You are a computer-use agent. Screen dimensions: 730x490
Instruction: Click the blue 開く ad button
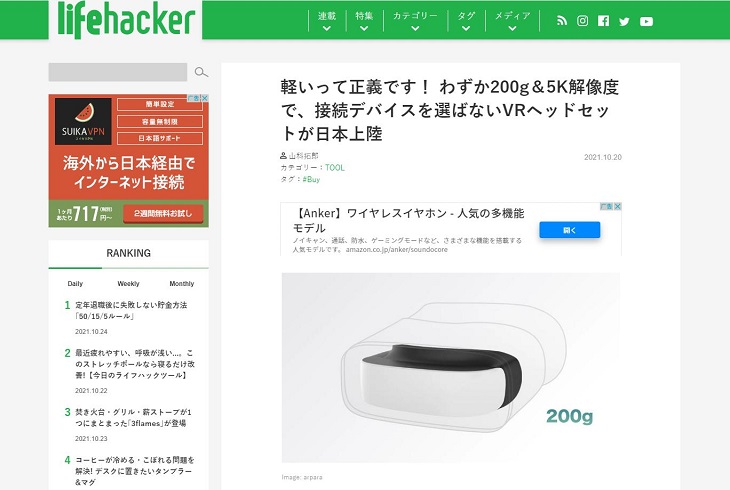point(569,230)
